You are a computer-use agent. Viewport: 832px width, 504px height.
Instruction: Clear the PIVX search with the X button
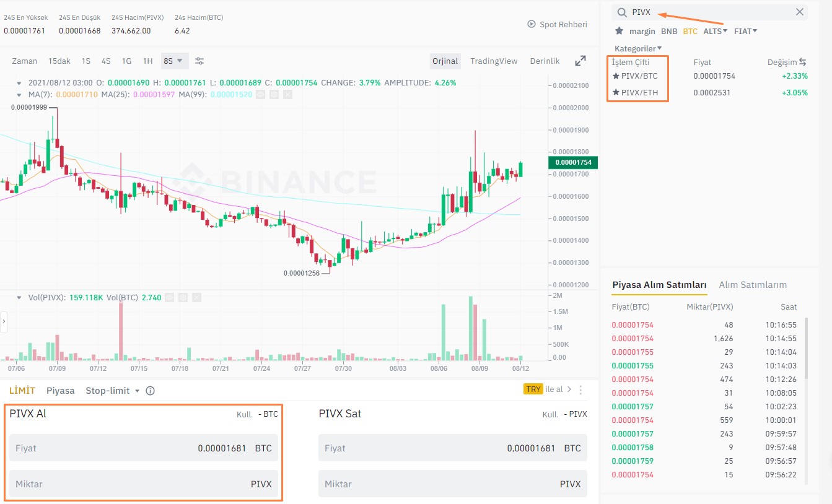tap(799, 12)
